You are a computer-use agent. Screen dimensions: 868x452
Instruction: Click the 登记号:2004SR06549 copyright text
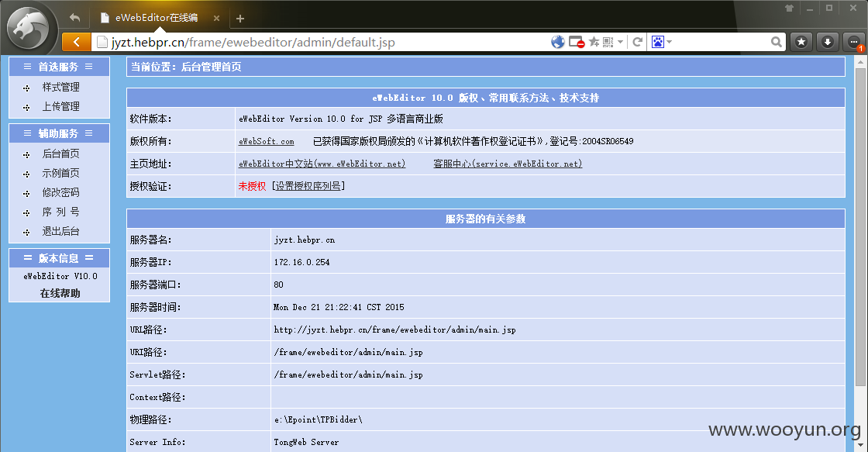click(x=591, y=141)
